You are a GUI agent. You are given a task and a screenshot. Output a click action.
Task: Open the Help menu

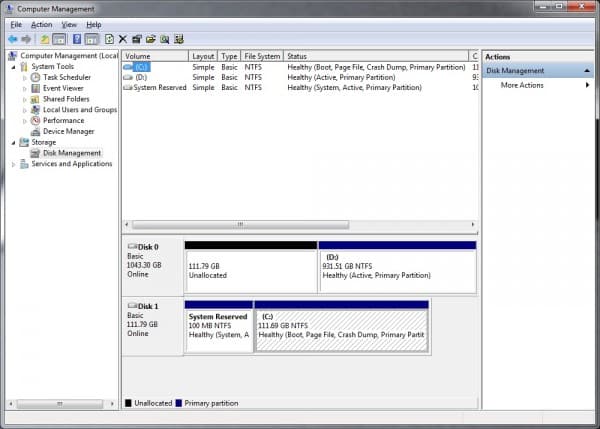click(94, 25)
